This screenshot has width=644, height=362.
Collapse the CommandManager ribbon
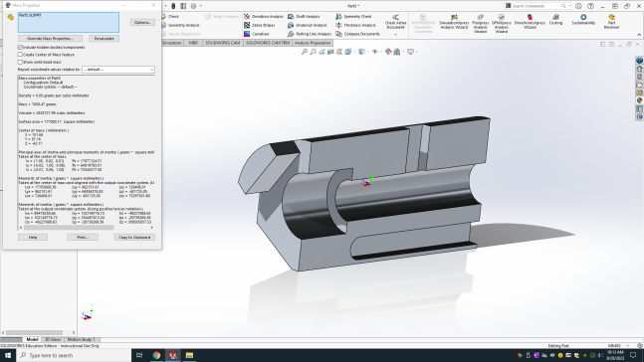click(x=639, y=35)
